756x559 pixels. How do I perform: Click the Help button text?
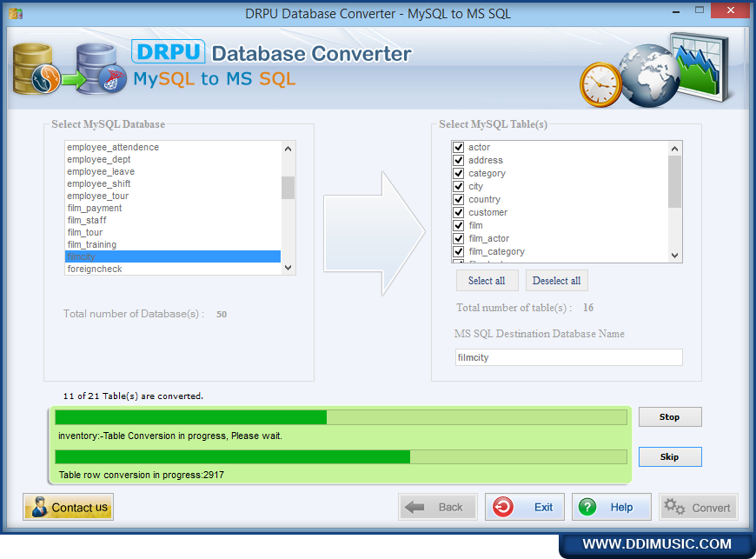coord(621,508)
